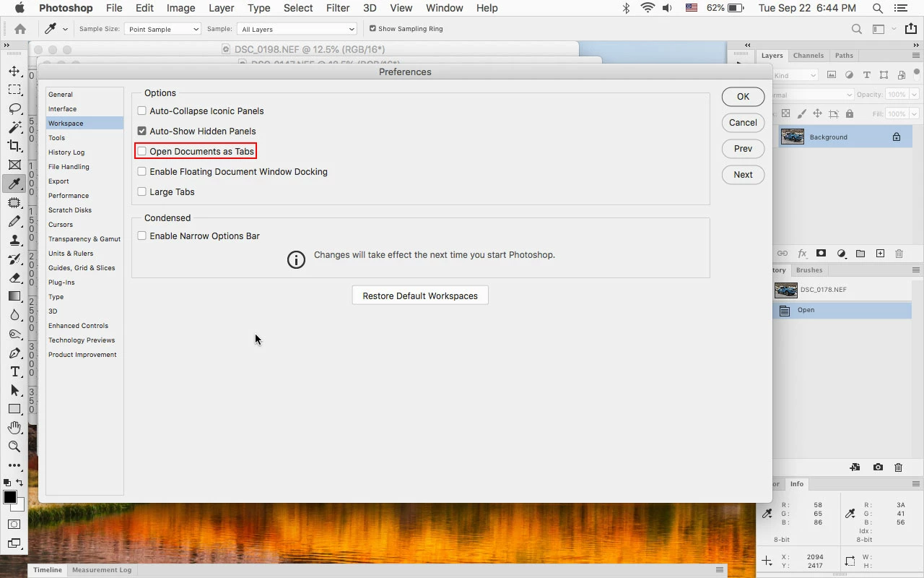Viewport: 924px width, 578px height.
Task: Click the Prev button
Action: (x=743, y=148)
